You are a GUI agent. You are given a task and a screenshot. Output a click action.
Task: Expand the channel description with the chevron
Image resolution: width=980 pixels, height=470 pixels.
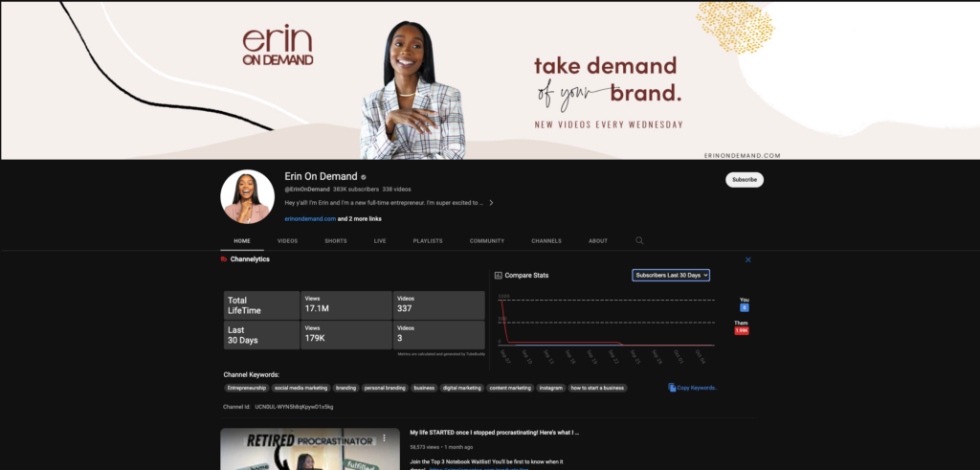coord(491,203)
